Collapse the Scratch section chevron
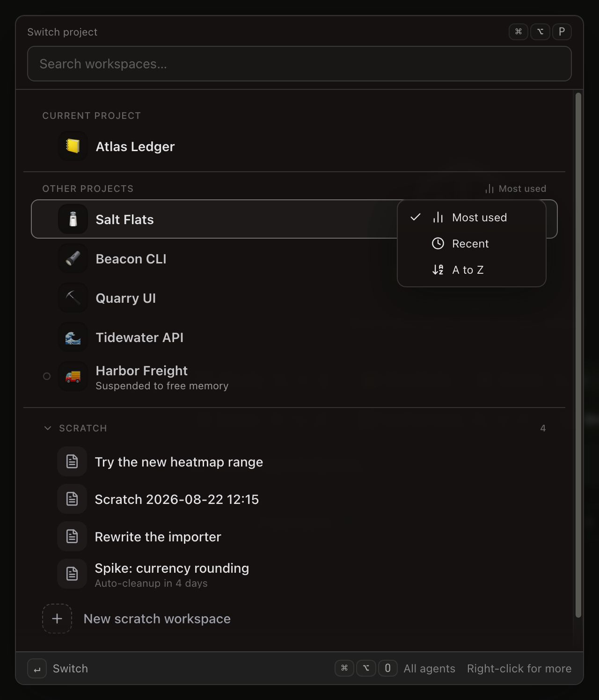Image resolution: width=599 pixels, height=700 pixels. (48, 428)
